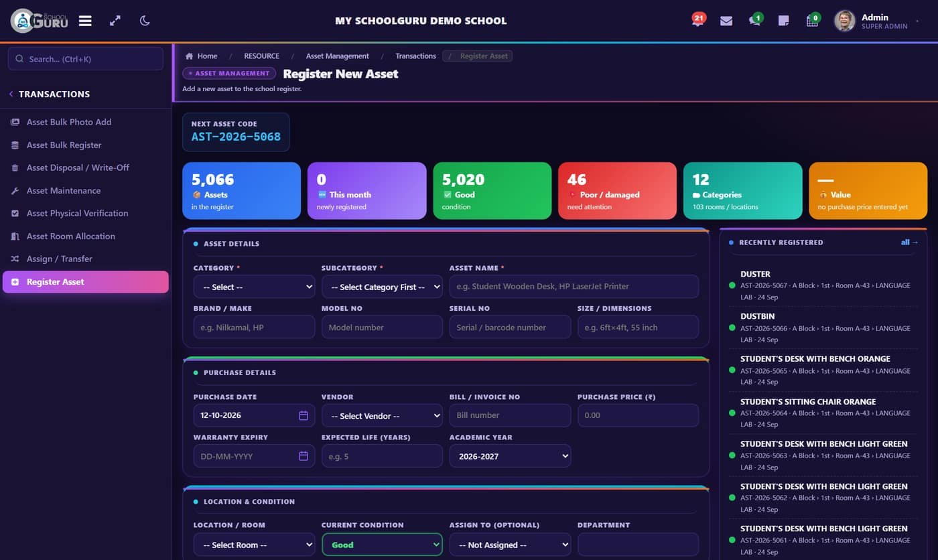Click the Admin profile avatar
Screen dimensions: 938x560
844,21
